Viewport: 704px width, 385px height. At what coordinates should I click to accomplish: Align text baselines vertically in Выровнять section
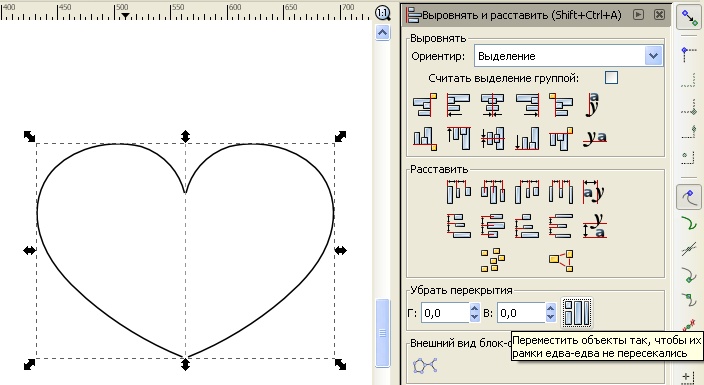595,138
